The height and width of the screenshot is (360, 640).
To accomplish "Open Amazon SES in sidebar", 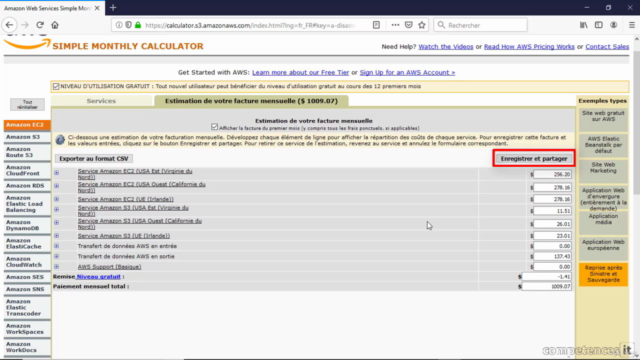I will tap(27, 277).
